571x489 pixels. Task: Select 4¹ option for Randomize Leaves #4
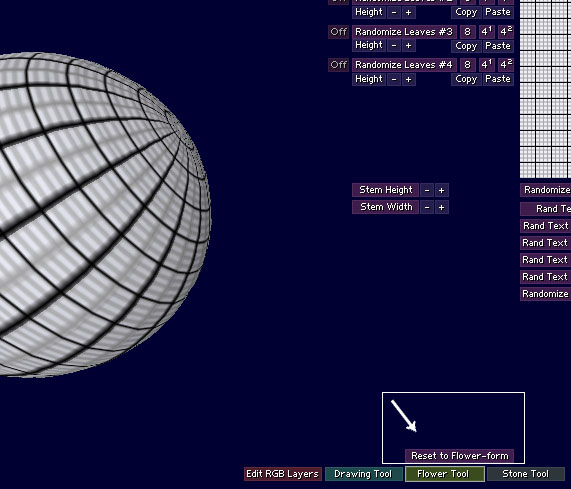pos(487,65)
